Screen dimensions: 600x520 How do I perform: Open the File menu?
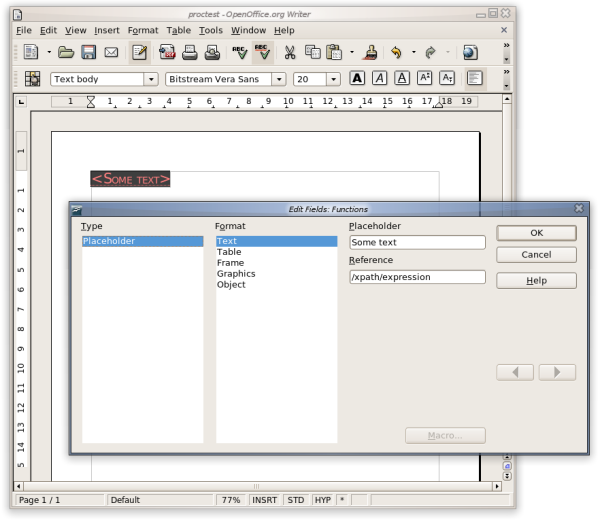coord(24,30)
